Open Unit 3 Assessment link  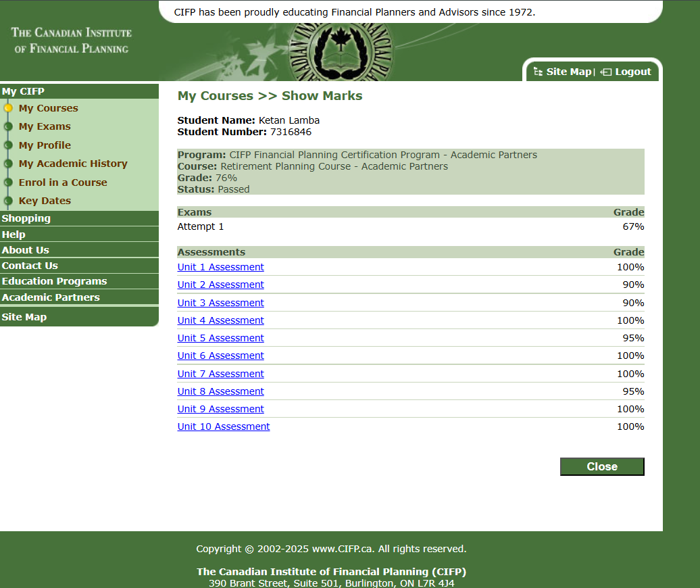[220, 303]
